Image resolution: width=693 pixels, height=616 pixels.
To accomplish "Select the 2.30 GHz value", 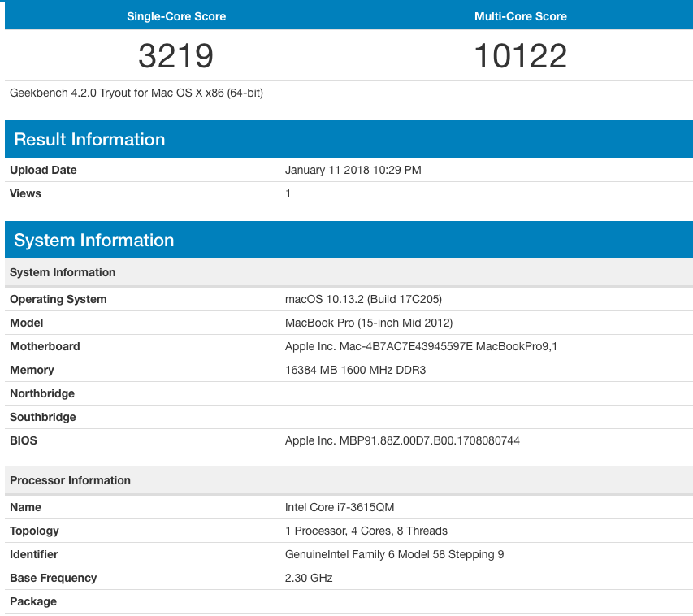I will (309, 578).
